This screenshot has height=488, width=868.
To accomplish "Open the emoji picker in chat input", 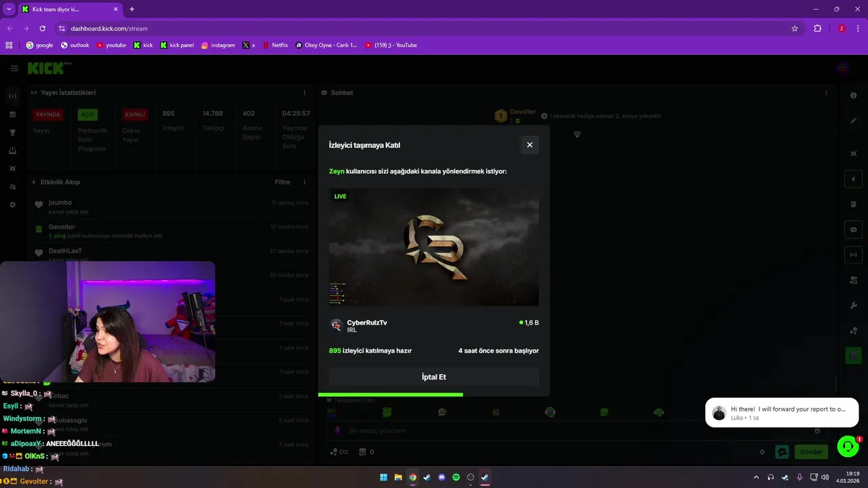I will pos(817,430).
